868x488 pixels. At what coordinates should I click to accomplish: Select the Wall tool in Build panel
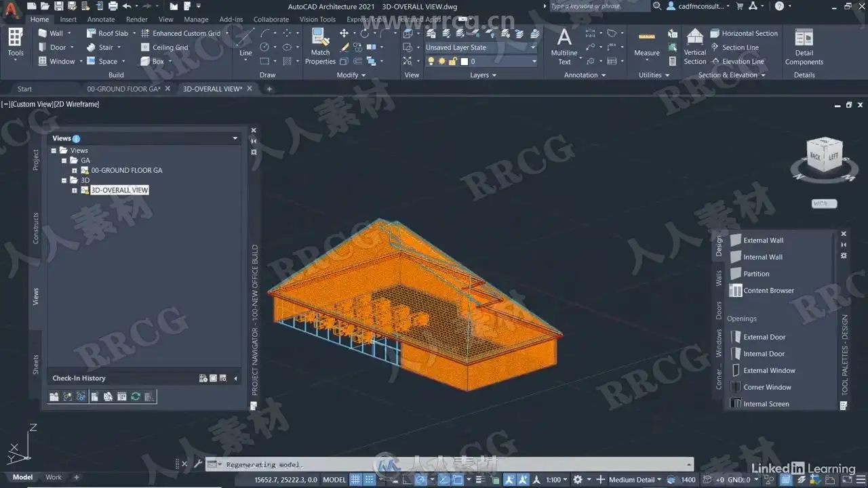[51, 33]
